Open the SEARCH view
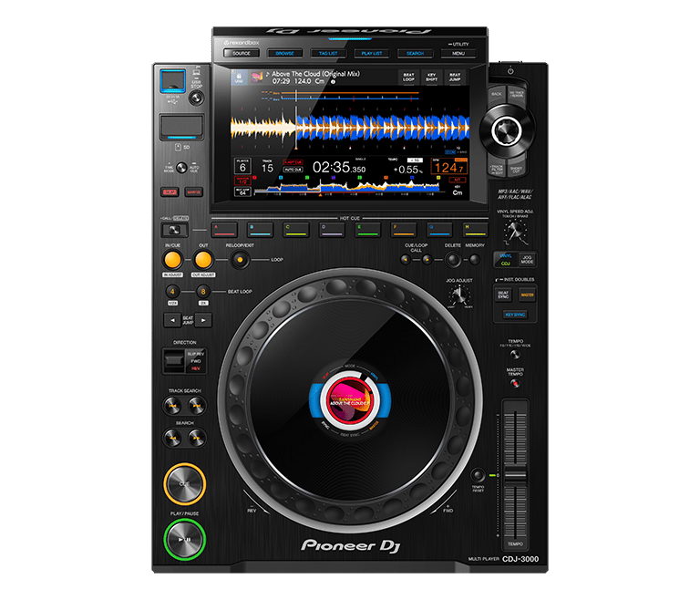Viewport: 700px width, 600px height. pos(416,53)
